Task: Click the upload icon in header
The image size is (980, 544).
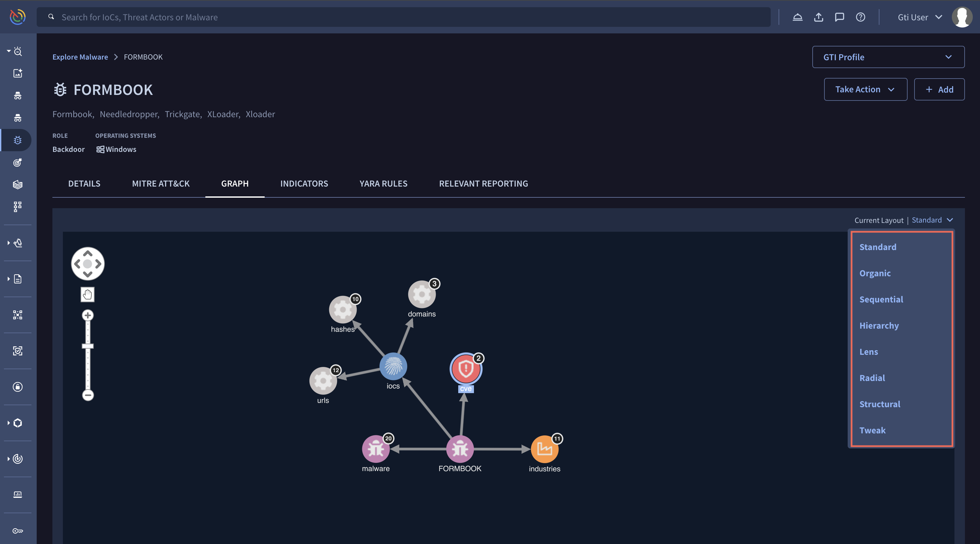Action: pos(818,17)
